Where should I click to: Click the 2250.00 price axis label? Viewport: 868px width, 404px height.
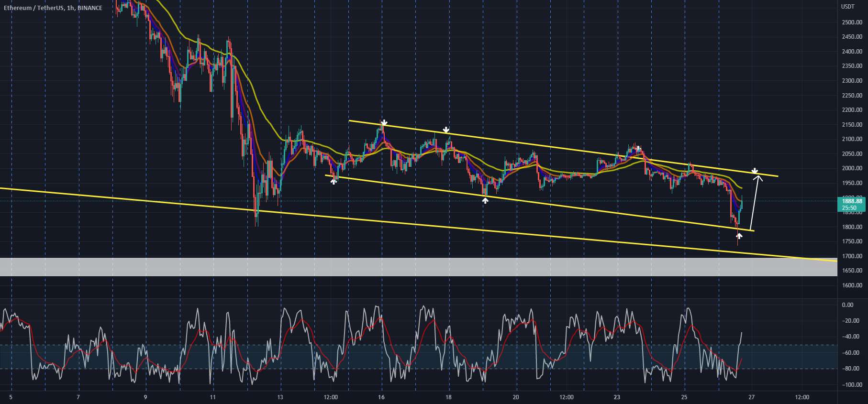click(852, 96)
